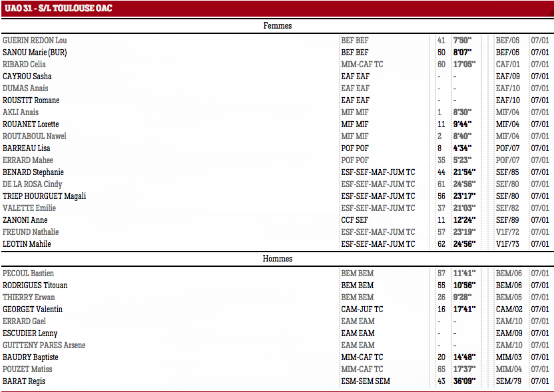
Task: Click the SEF/85 category for BENARD Stephanie
Action: point(507,172)
